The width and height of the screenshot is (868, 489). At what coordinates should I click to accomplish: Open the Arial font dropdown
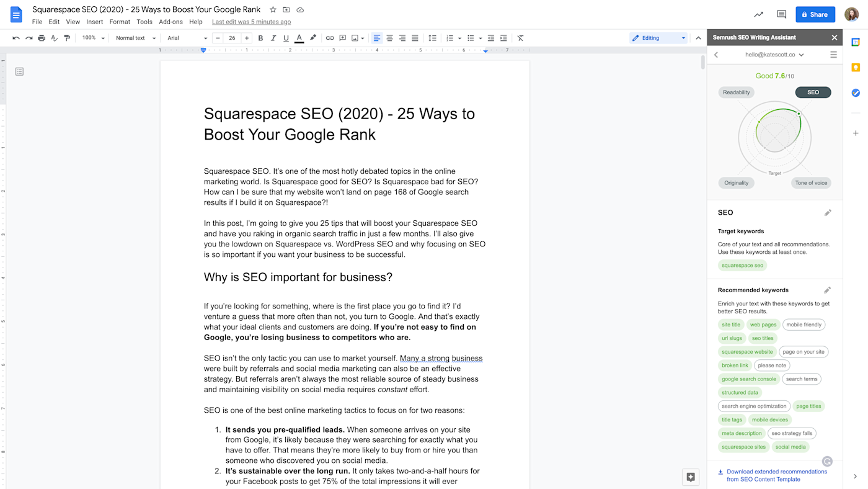(187, 38)
